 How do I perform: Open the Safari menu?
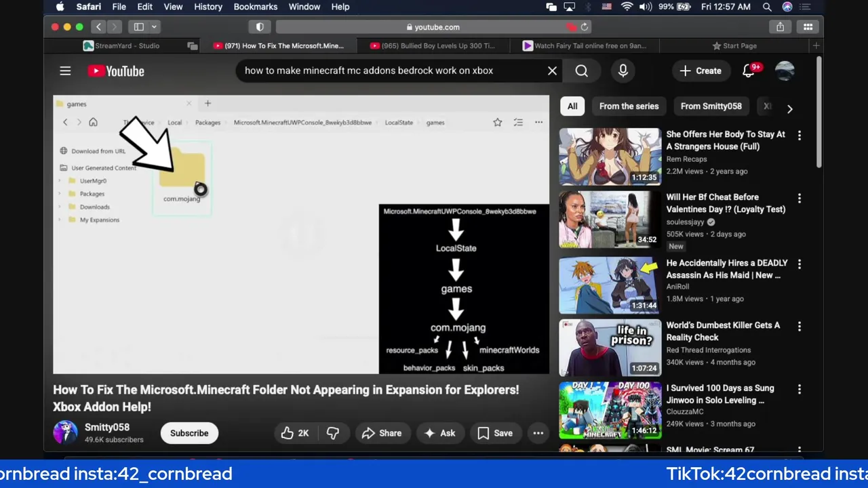pos(88,7)
